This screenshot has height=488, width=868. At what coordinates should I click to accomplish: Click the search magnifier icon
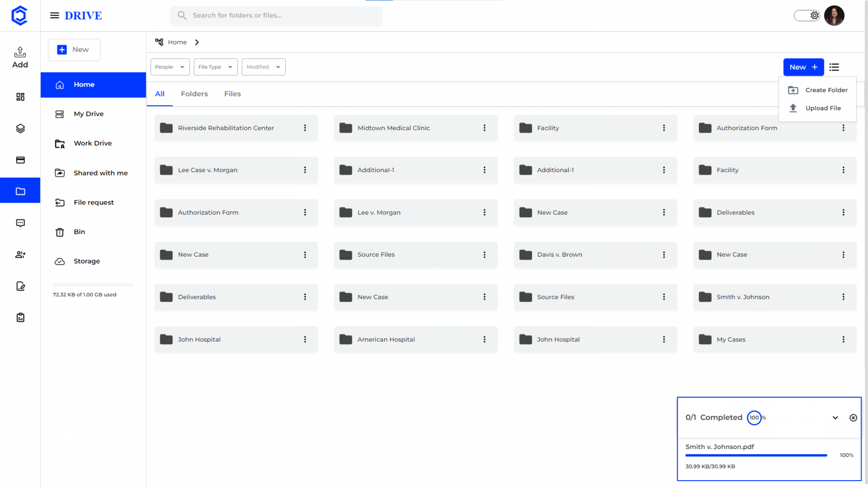(182, 15)
